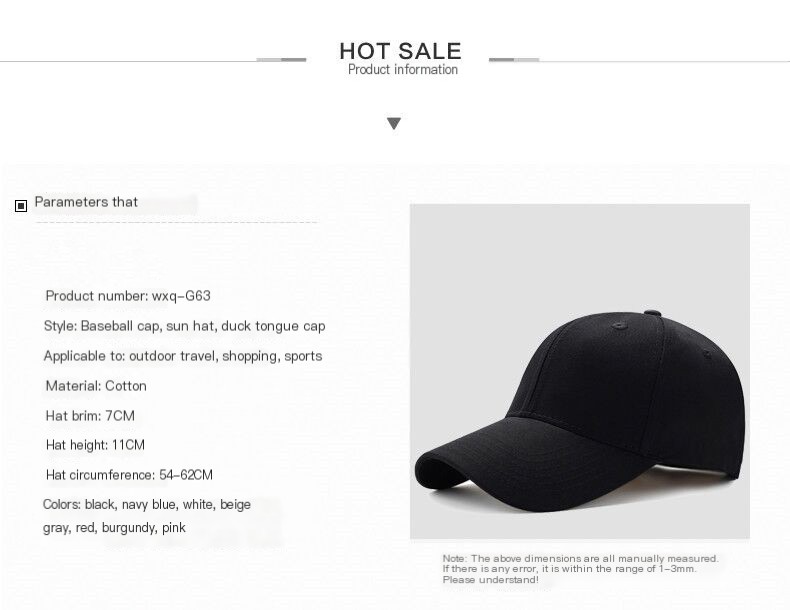This screenshot has width=790, height=610.
Task: Click the "Parameters that" section title
Action: [86, 202]
